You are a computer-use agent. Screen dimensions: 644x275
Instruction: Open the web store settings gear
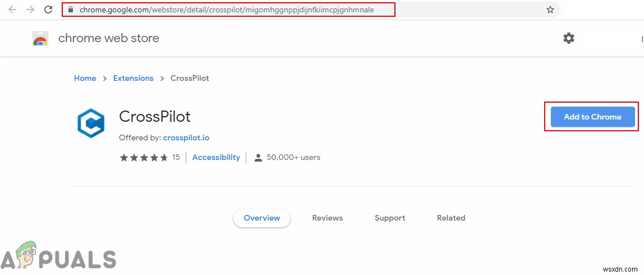(x=569, y=38)
